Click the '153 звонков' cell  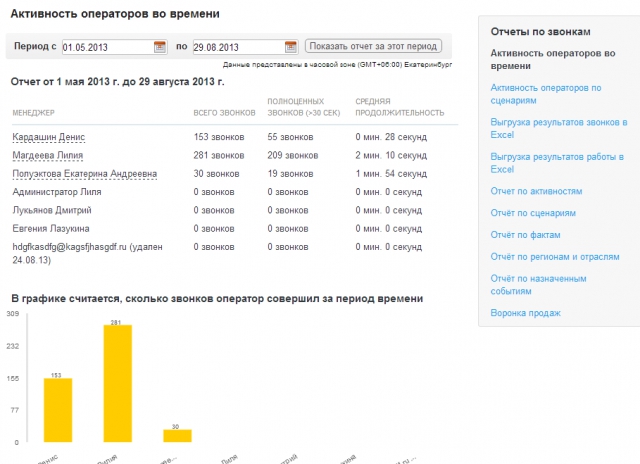click(219, 137)
